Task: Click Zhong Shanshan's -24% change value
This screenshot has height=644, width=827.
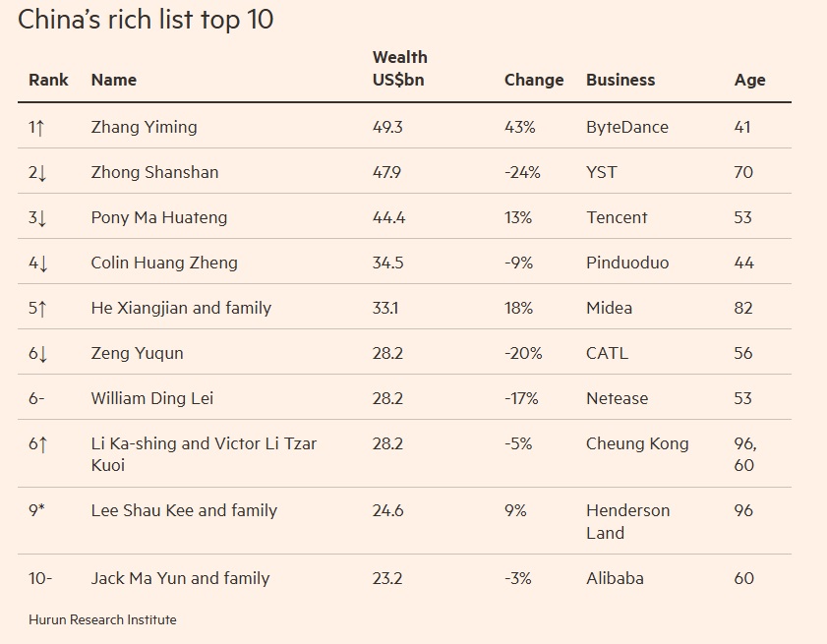Action: tap(522, 172)
